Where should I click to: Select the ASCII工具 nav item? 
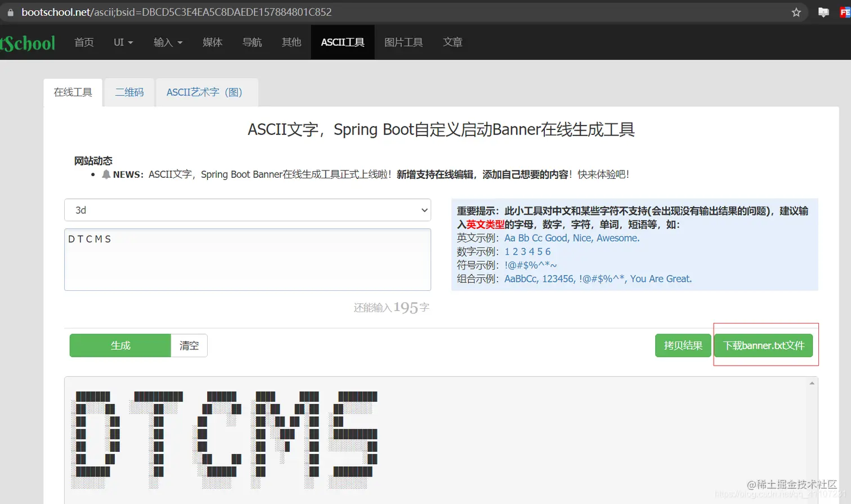[343, 42]
